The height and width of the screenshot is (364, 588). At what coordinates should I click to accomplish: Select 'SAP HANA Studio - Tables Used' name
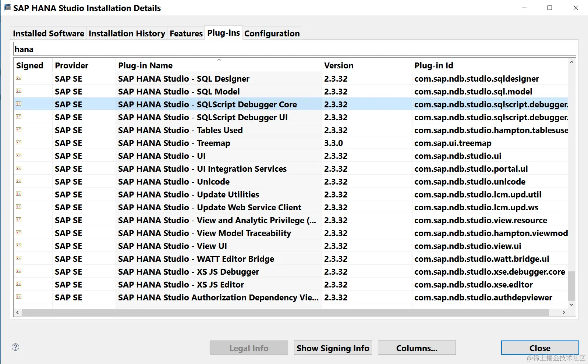click(x=180, y=130)
